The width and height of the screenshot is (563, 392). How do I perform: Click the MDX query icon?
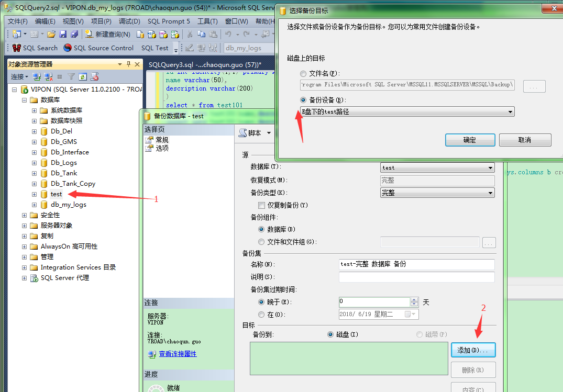coord(152,34)
